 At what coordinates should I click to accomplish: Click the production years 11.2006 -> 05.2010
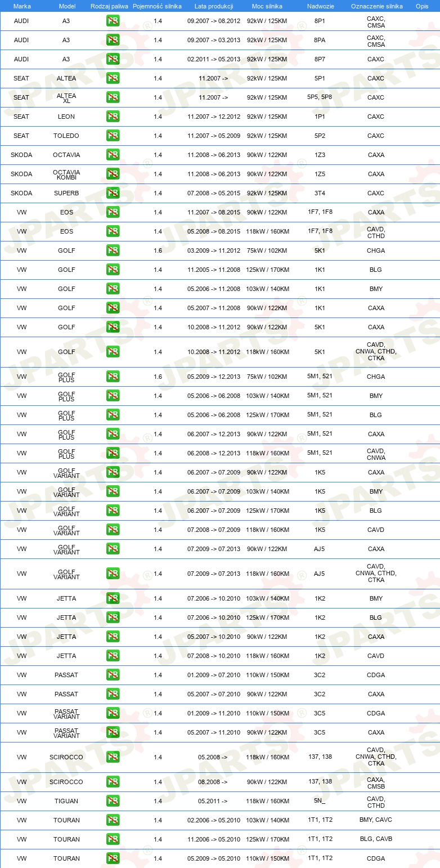pos(214,839)
